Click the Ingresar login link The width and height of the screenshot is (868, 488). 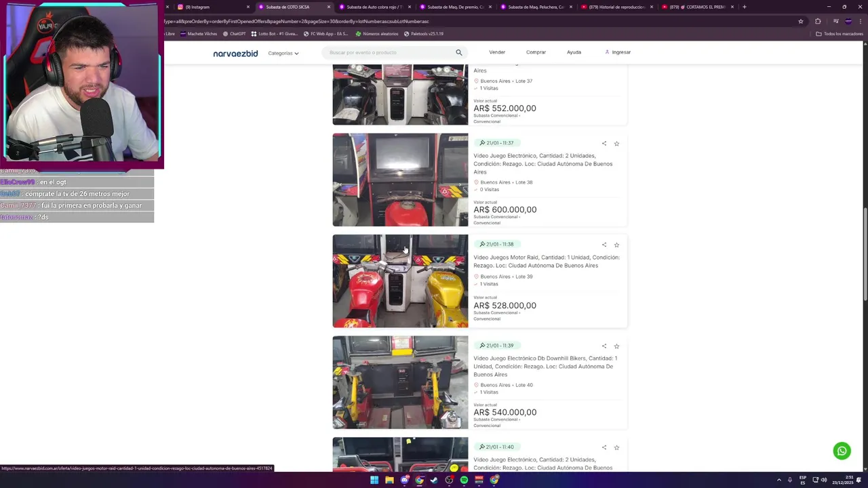click(x=618, y=52)
